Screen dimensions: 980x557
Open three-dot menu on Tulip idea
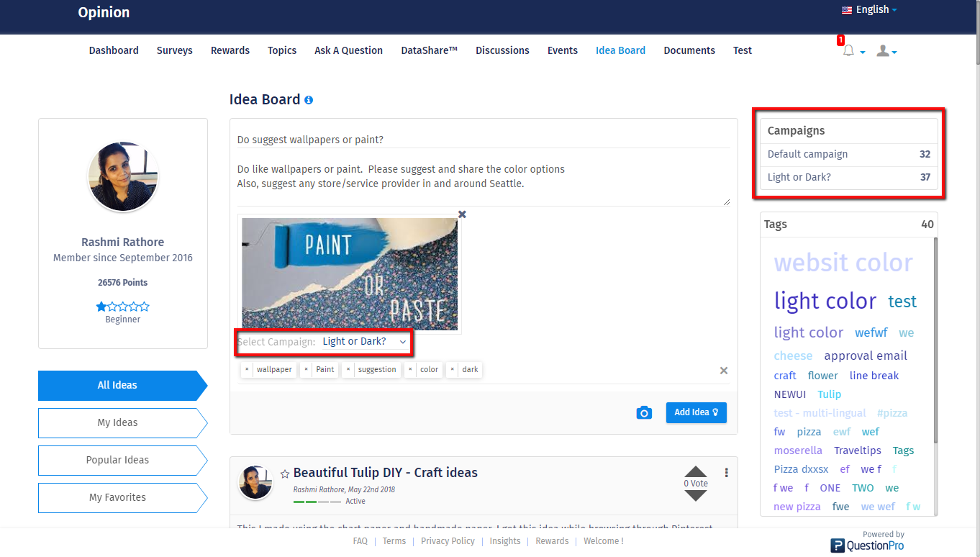point(726,473)
